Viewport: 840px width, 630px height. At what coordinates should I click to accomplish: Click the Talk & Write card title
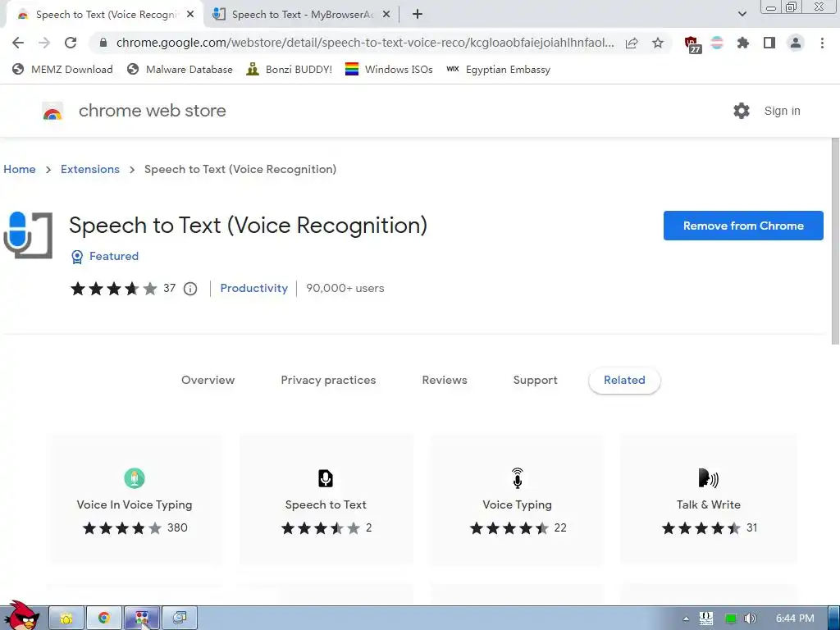tap(708, 504)
